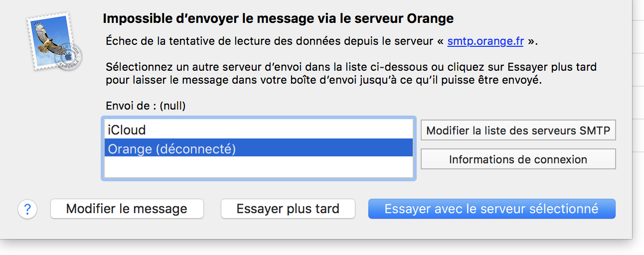Click the "Impossible d'envoyer le message" heading
This screenshot has height=255, width=644.
point(278,19)
